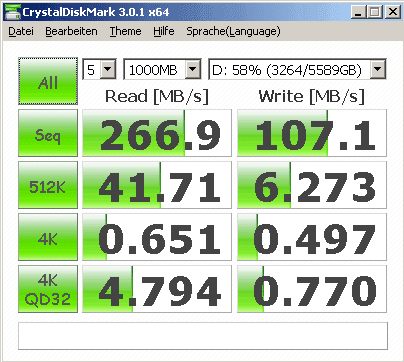Expand the drive selection dropdown D: 58%
The width and height of the screenshot is (404, 362).
click(377, 69)
